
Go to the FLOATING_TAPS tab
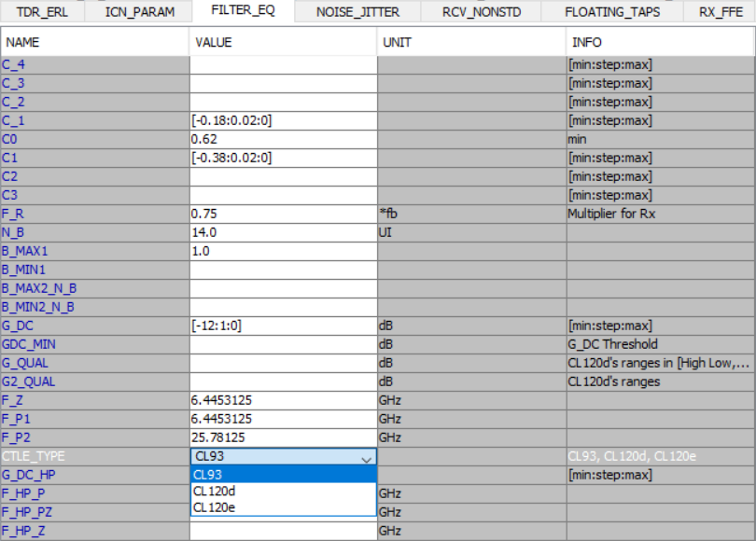(612, 11)
